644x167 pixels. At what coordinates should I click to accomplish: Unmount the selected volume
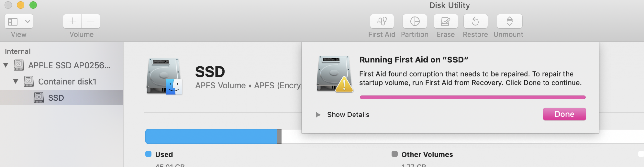pos(509,21)
